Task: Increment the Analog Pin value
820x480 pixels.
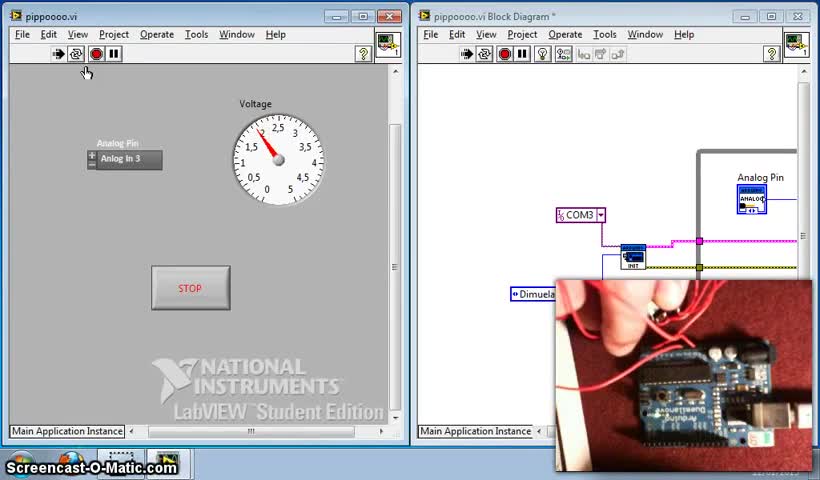Action: 92,155
